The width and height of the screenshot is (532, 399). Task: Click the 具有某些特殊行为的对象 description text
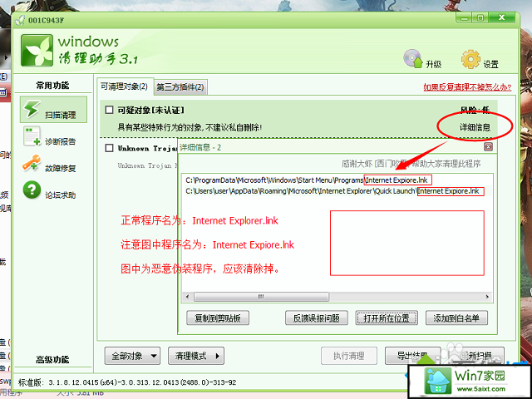[190, 127]
